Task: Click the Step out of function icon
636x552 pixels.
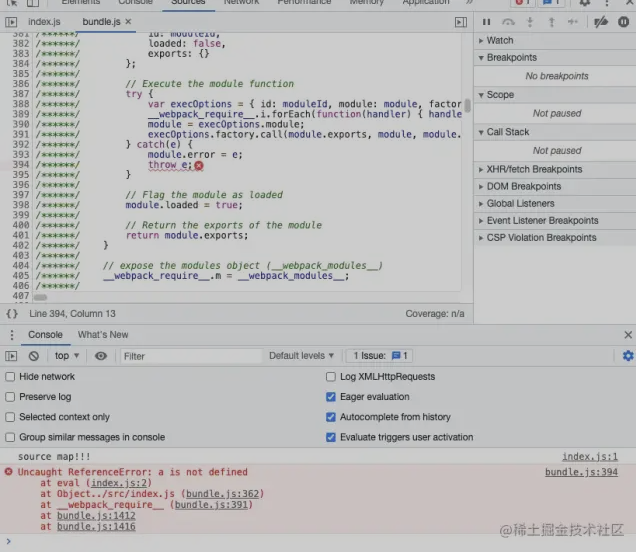Action: pyautogui.click(x=551, y=22)
